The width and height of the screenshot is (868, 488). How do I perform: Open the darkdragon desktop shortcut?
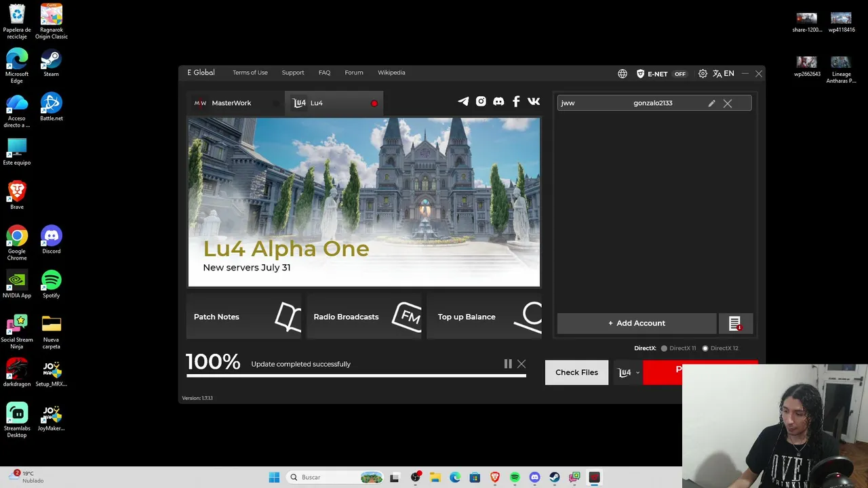coord(17,373)
